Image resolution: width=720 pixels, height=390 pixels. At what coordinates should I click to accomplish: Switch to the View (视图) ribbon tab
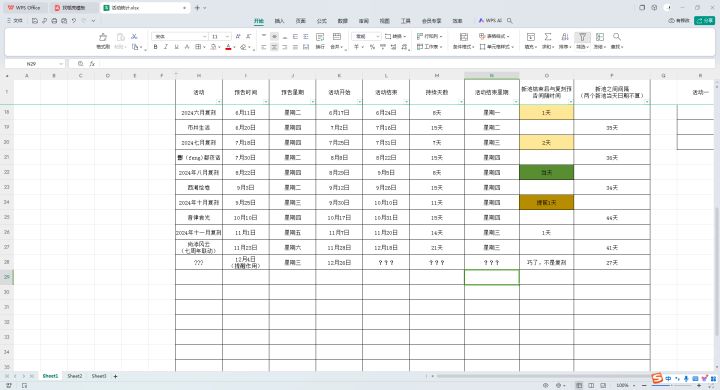coord(384,21)
